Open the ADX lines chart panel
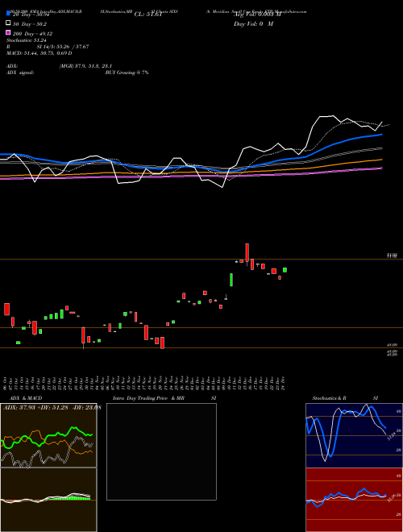403x532 pixels. coord(48,435)
